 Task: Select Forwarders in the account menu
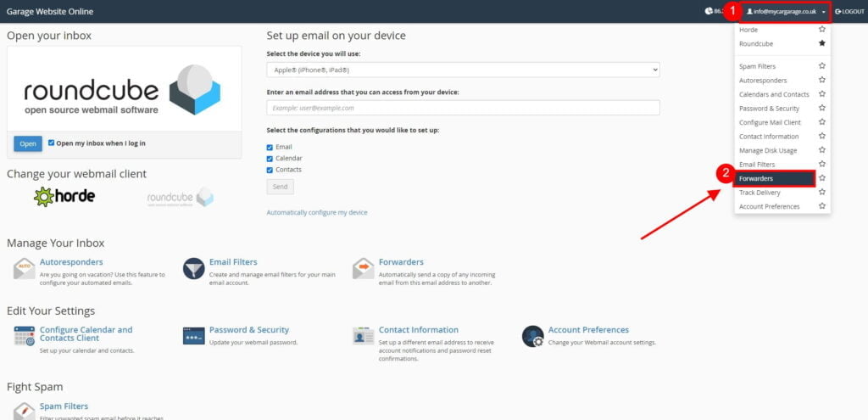click(x=775, y=178)
